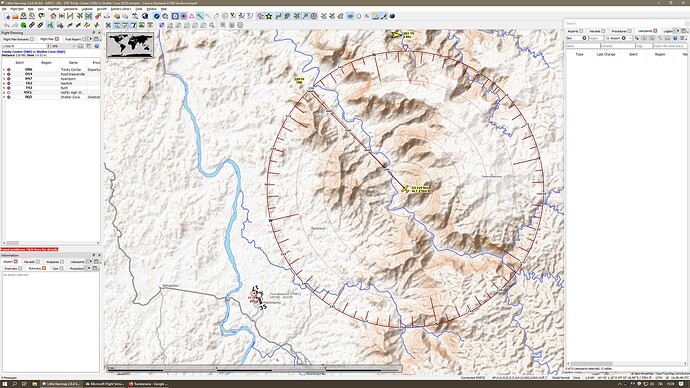Click the blue globe projection icon
This screenshot has width=690, height=388.
click(x=145, y=16)
